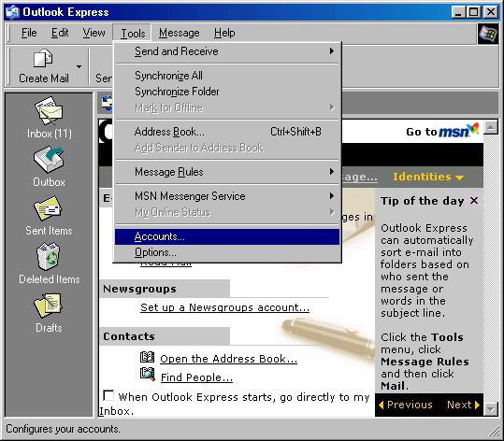504x441 pixels.
Task: Select the Sent Items icon
Action: 48,208
